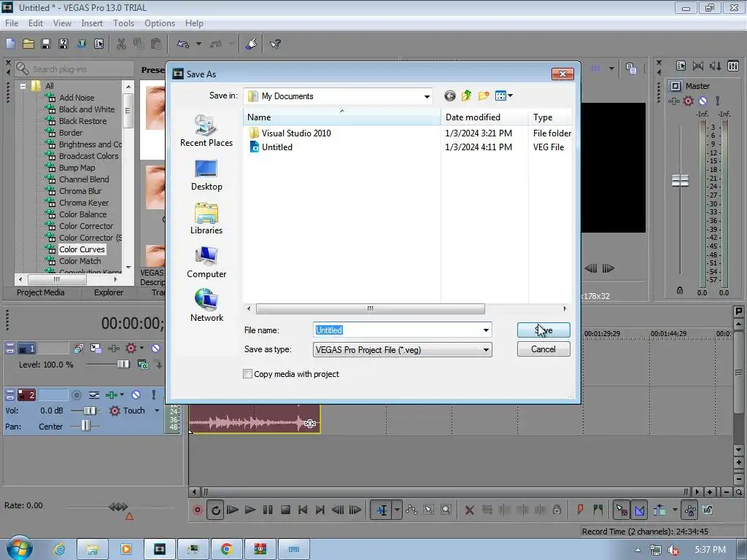
Task: Open Desktop location in Save As sidebar
Action: 206,175
